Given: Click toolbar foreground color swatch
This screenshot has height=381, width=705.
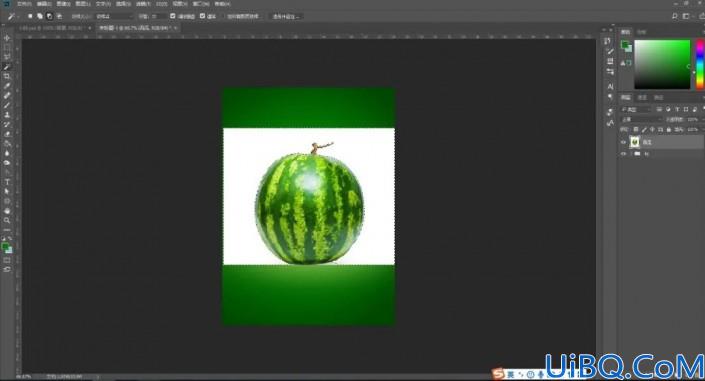Looking at the screenshot, I should coord(5,246).
